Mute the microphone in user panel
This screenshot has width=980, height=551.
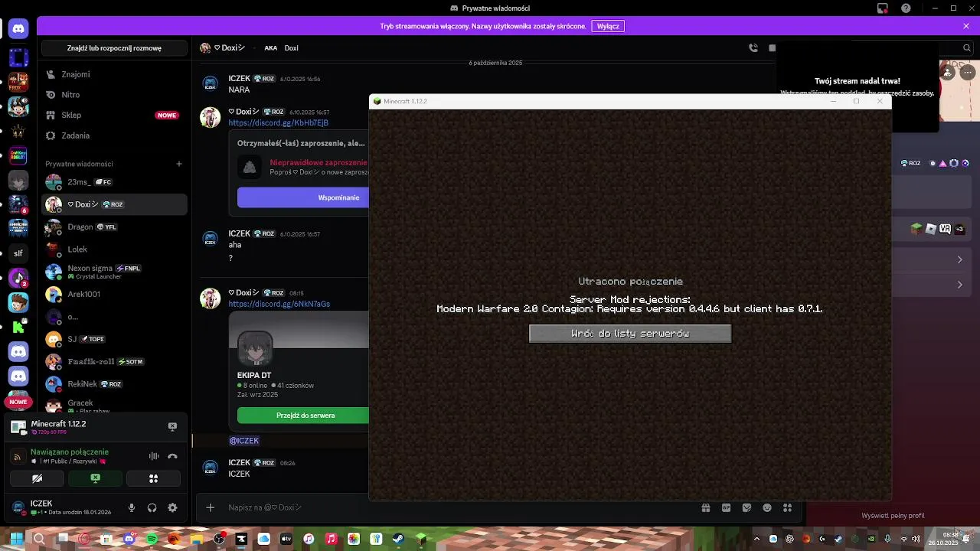click(132, 507)
